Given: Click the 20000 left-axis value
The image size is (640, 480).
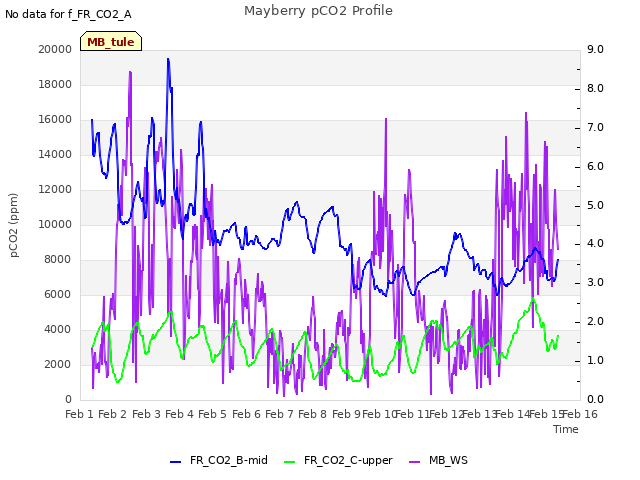Looking at the screenshot, I should click(x=55, y=49).
